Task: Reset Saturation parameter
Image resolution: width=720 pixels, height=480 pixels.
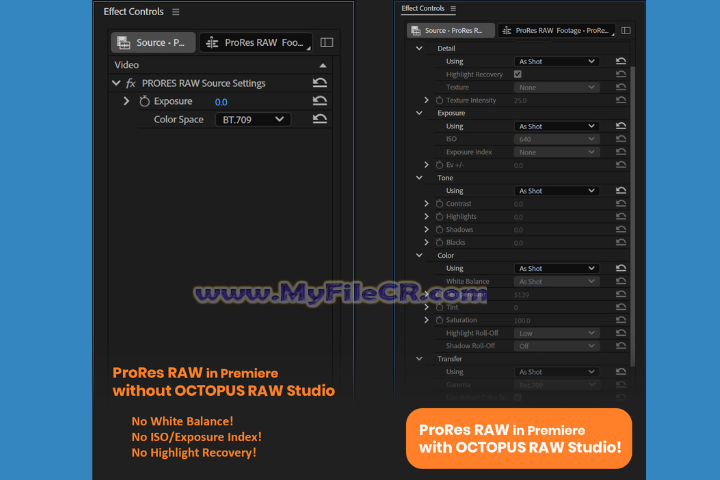Action: (621, 319)
